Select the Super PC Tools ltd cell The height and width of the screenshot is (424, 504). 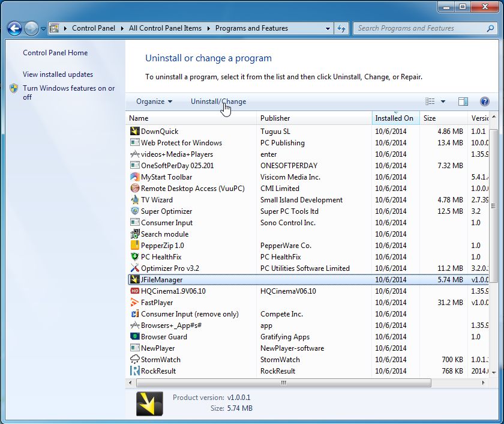[x=289, y=211]
